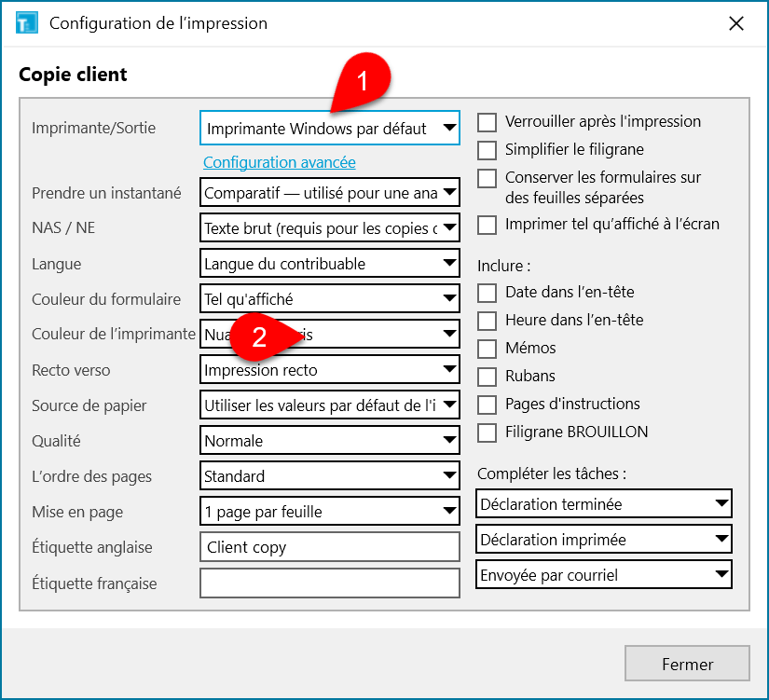
Task: Open the Mise en page dropdown
Action: [x=330, y=511]
